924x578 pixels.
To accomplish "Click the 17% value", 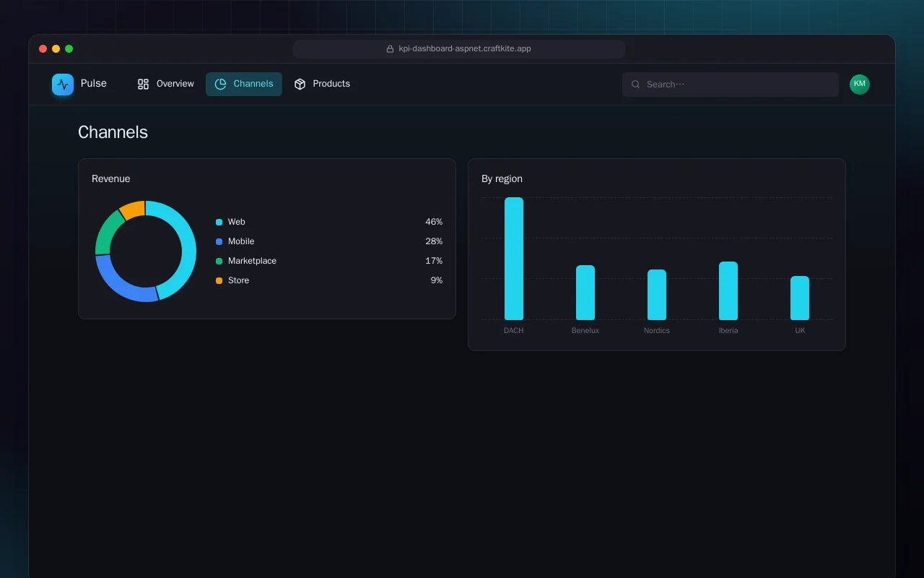I will [x=434, y=261].
